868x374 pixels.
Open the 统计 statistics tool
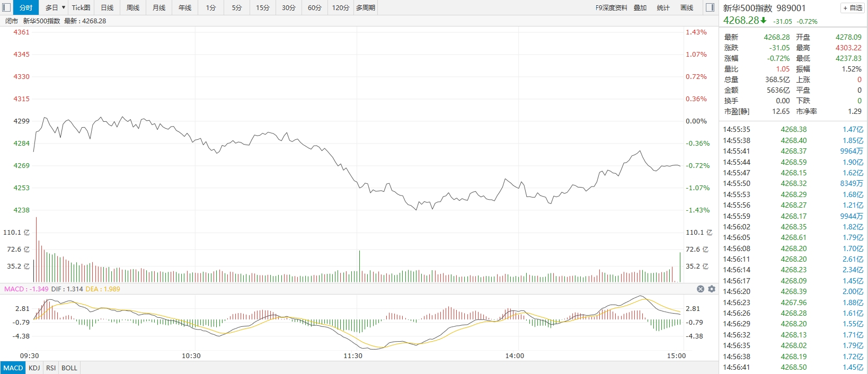[x=663, y=7]
